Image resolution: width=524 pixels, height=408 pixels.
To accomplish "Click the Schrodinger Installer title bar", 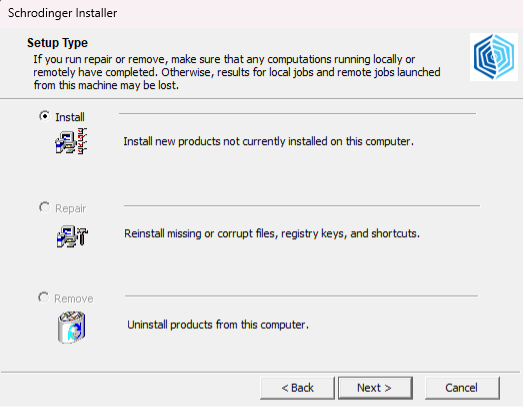I will 262,13.
